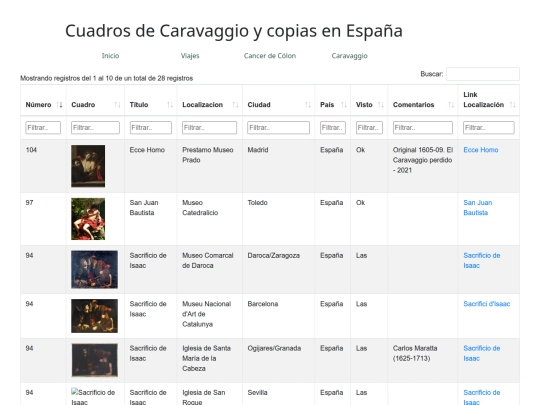The image size is (540, 405).
Task: Open Sacrificio de Isaac link for Daroca
Action: (x=481, y=260)
